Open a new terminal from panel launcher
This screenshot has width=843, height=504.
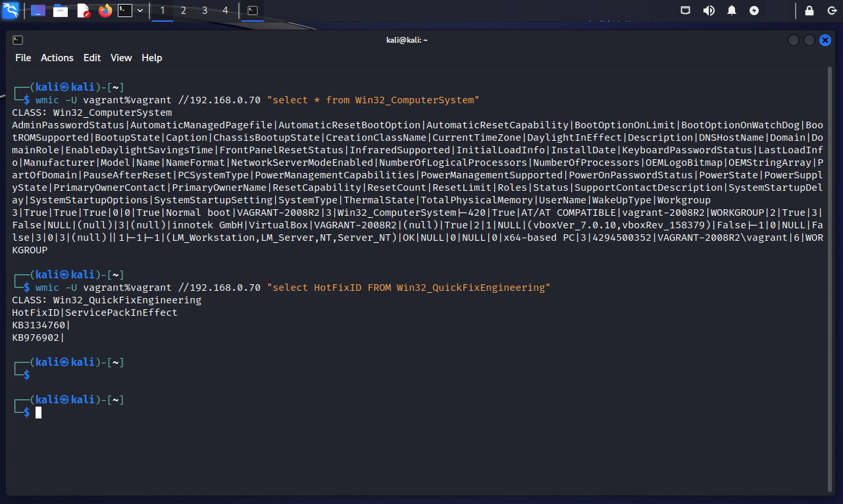(x=125, y=11)
